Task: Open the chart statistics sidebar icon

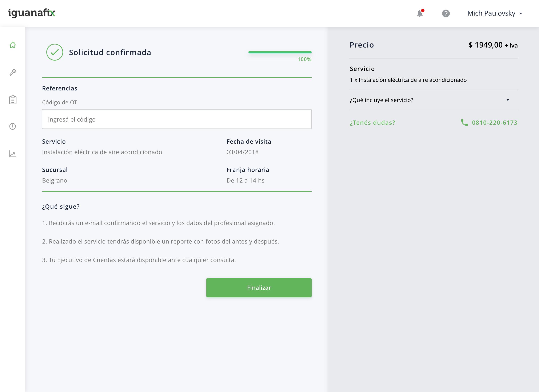Action: (x=13, y=154)
